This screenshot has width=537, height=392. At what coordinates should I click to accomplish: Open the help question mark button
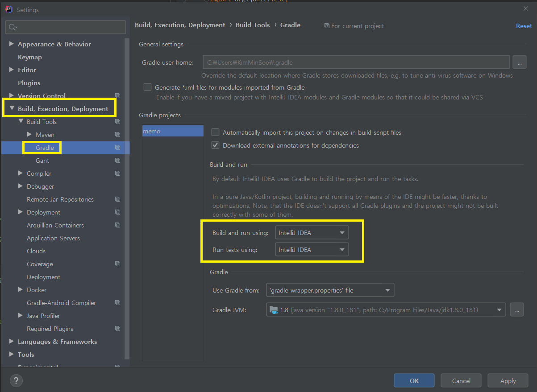coord(16,381)
